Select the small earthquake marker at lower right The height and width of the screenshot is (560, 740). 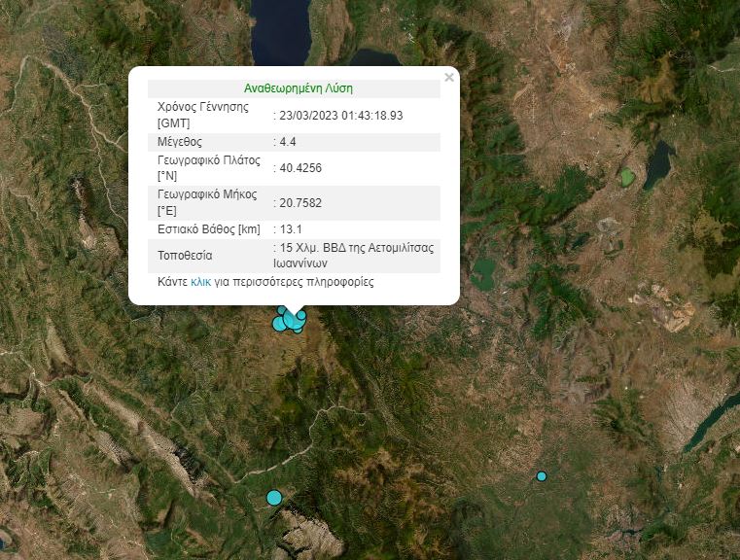(542, 476)
